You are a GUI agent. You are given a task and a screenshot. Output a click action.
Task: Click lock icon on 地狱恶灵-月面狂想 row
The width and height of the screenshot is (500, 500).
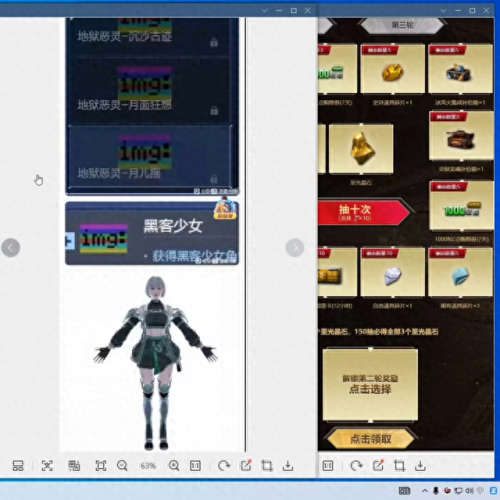click(214, 110)
